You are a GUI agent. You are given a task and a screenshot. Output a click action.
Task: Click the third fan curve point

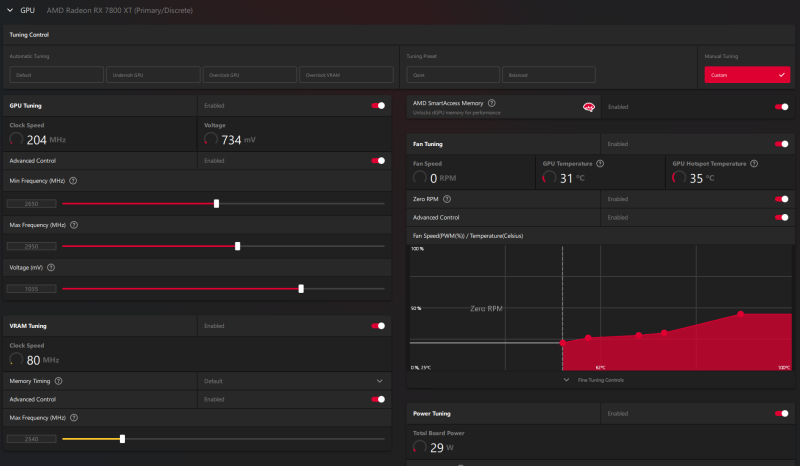coord(639,335)
